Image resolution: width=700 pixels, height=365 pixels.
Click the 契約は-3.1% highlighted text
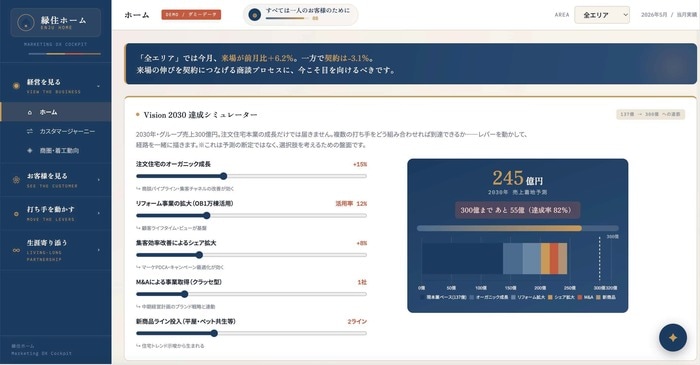(x=347, y=58)
